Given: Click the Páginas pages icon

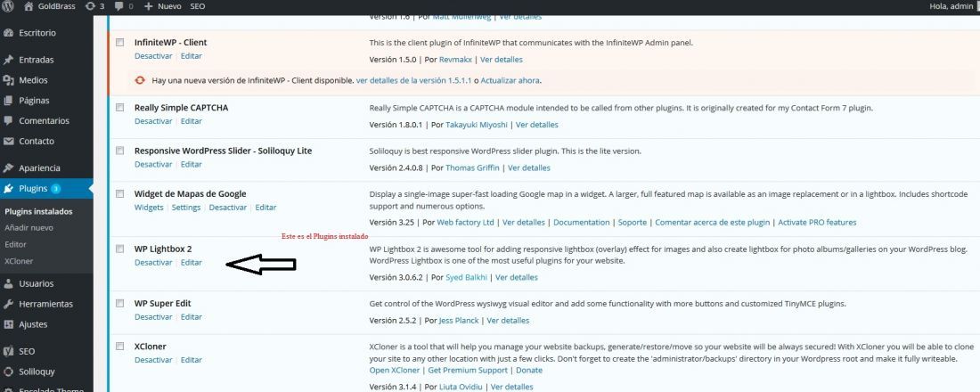Looking at the screenshot, I should [9, 101].
